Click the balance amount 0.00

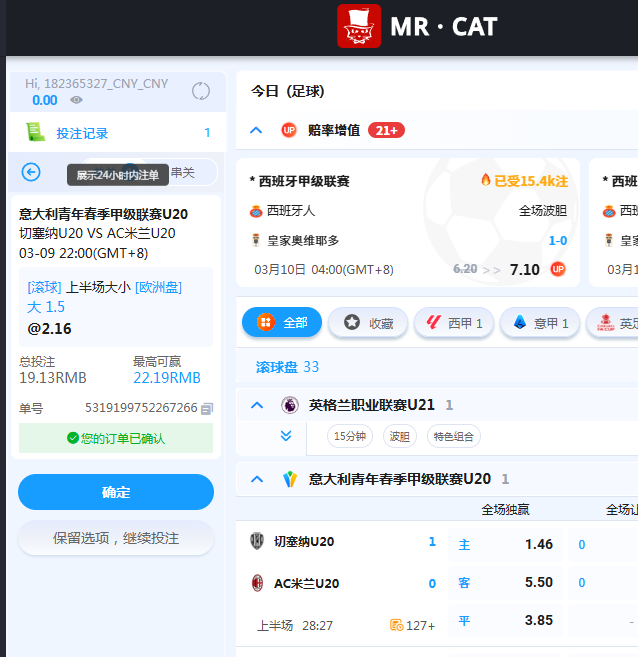45,100
